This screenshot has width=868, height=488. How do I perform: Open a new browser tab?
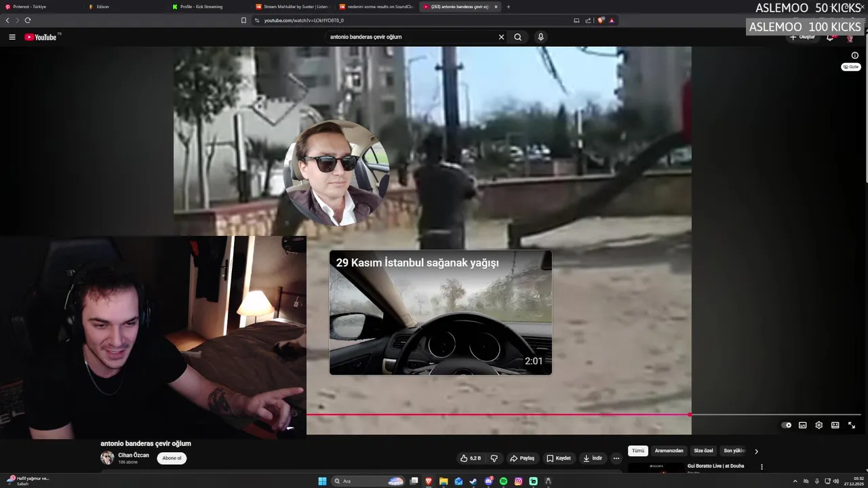509,7
